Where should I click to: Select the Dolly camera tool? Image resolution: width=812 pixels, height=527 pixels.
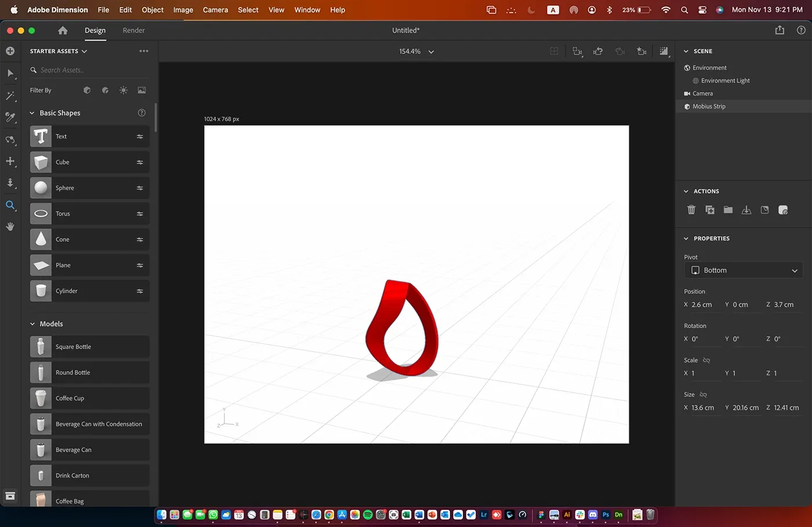point(10,183)
